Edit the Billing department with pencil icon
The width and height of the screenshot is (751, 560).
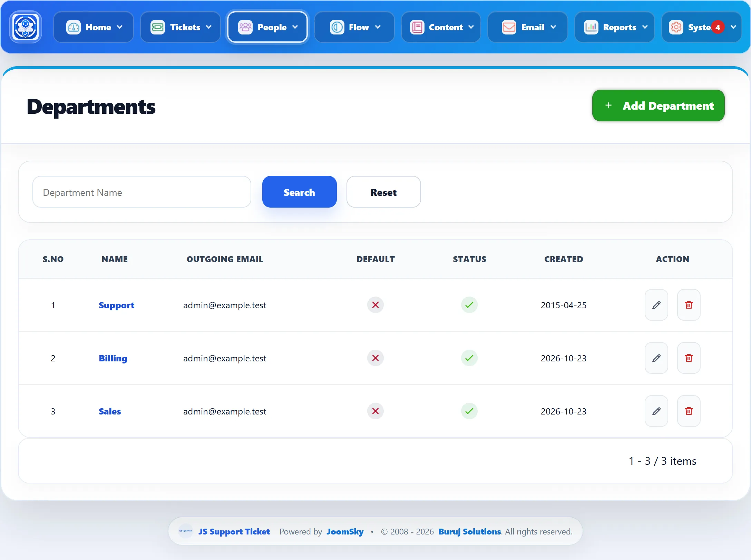coord(656,358)
